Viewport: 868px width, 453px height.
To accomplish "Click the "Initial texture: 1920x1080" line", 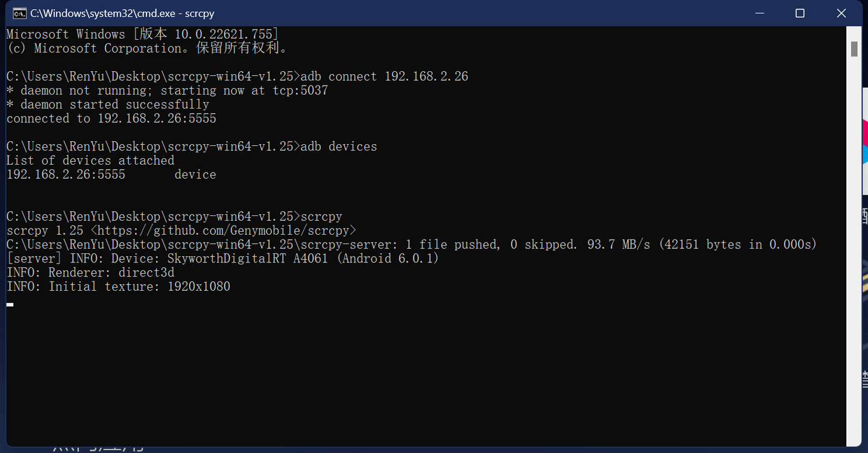I will click(118, 287).
